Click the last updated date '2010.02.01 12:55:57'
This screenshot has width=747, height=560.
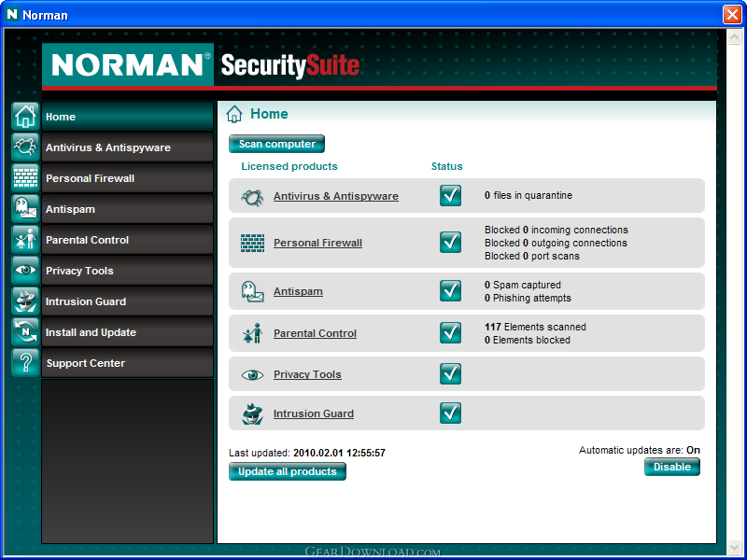coord(339,453)
